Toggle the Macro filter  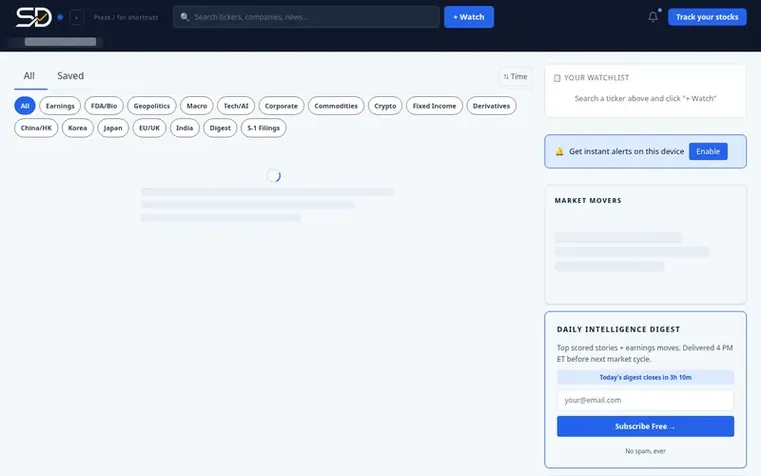click(x=197, y=106)
